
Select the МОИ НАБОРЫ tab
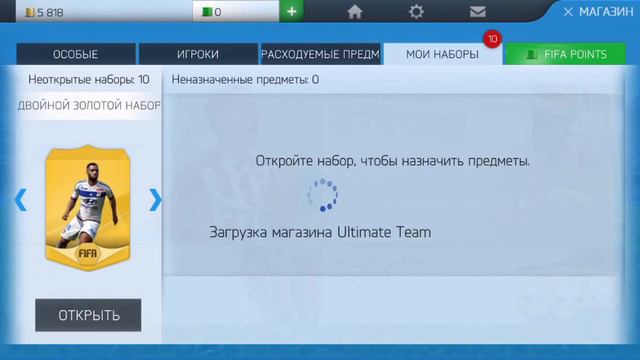(442, 54)
